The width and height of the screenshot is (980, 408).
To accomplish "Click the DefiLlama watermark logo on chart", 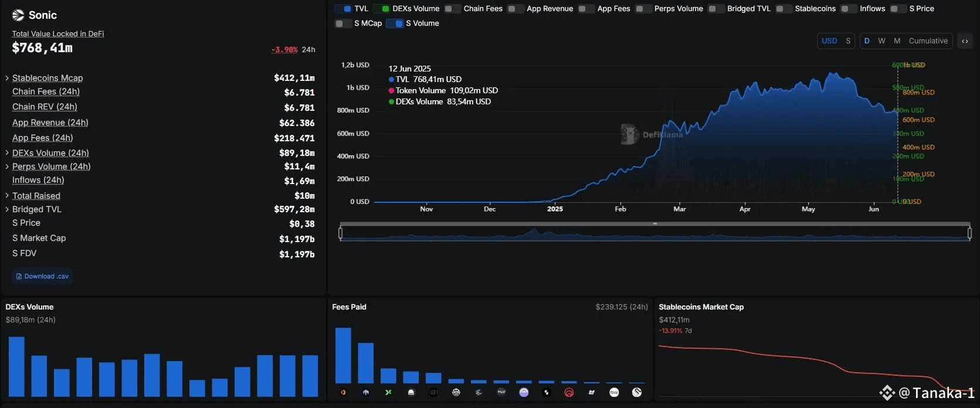I will click(x=629, y=134).
